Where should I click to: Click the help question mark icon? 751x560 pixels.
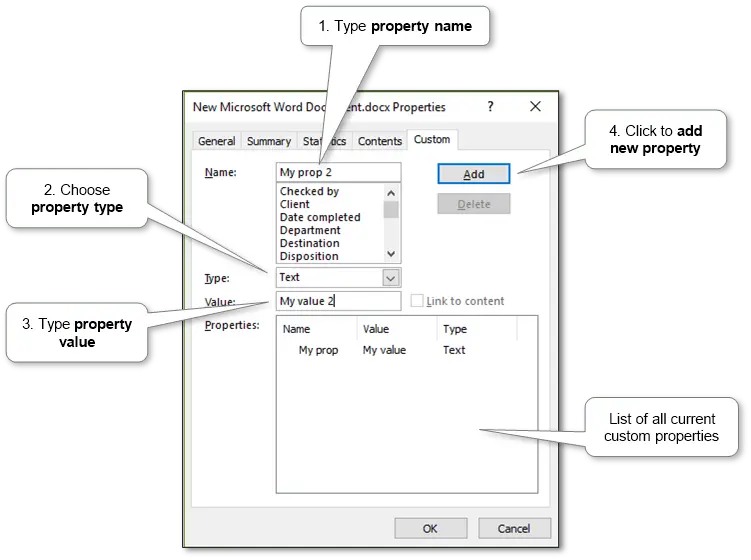490,106
